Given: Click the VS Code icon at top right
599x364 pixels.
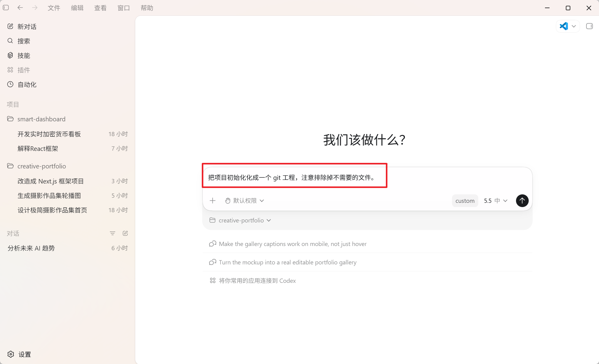Looking at the screenshot, I should 564,26.
